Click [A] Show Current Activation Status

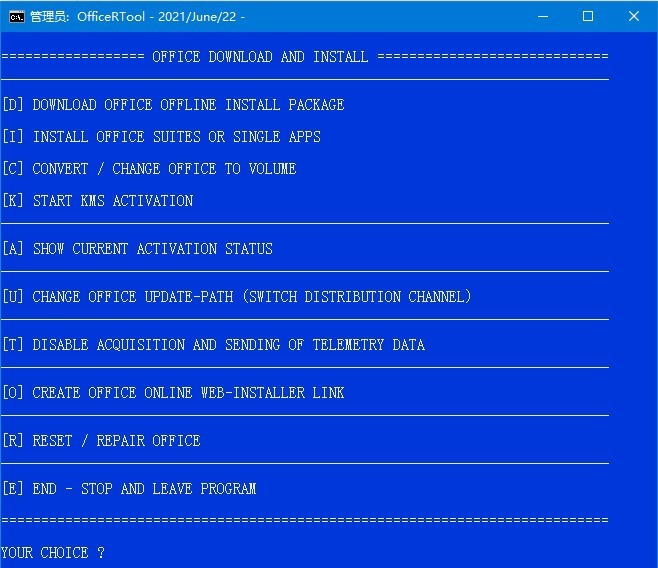(138, 249)
